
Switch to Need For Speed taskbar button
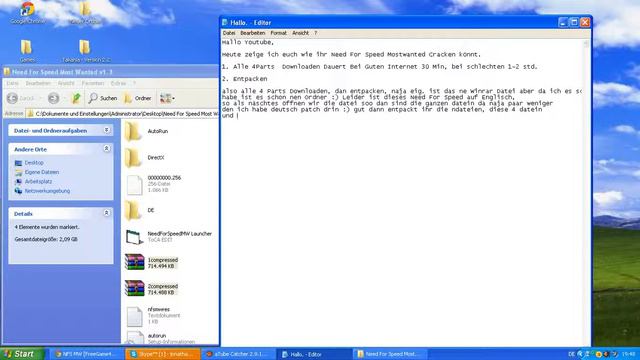coord(389,354)
